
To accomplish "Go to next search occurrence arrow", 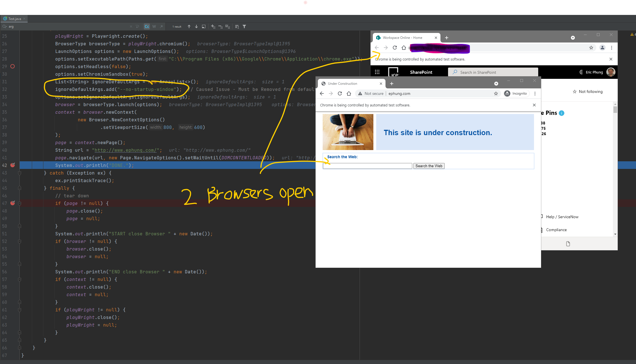I will (196, 26).
